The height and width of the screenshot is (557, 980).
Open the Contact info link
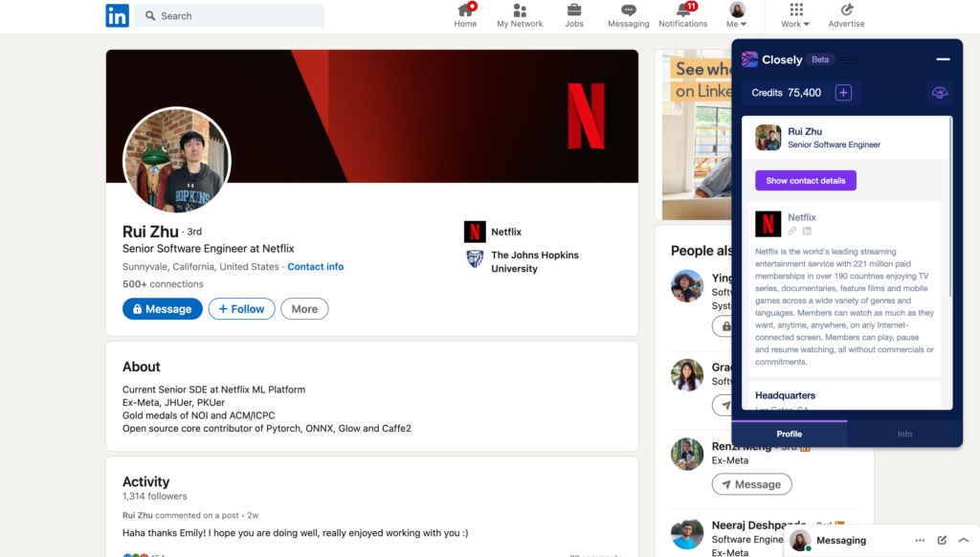coord(315,267)
